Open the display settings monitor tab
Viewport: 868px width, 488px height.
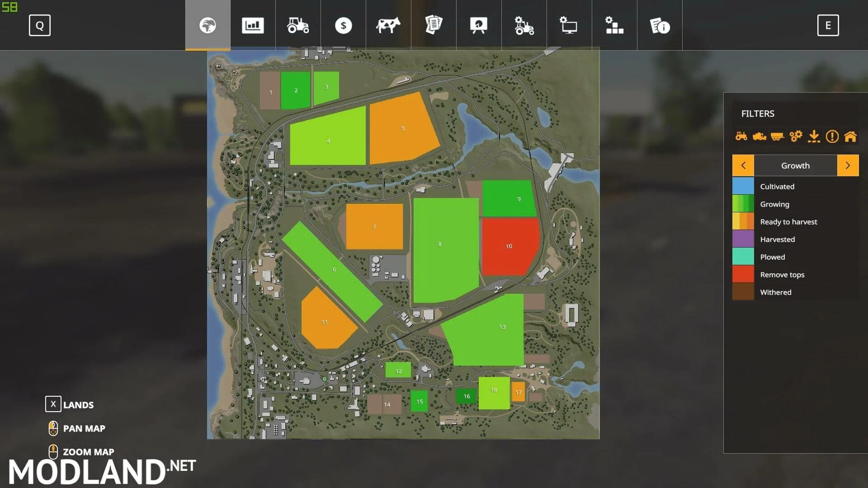click(569, 25)
